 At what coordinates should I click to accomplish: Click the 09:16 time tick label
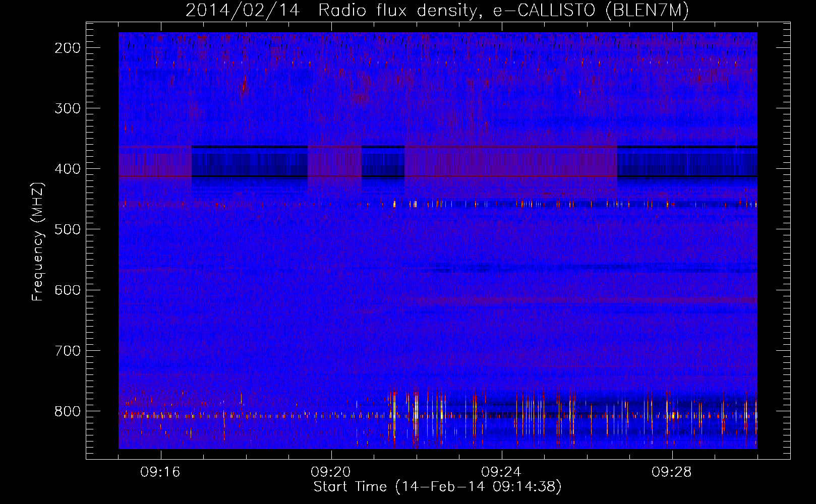click(x=160, y=472)
